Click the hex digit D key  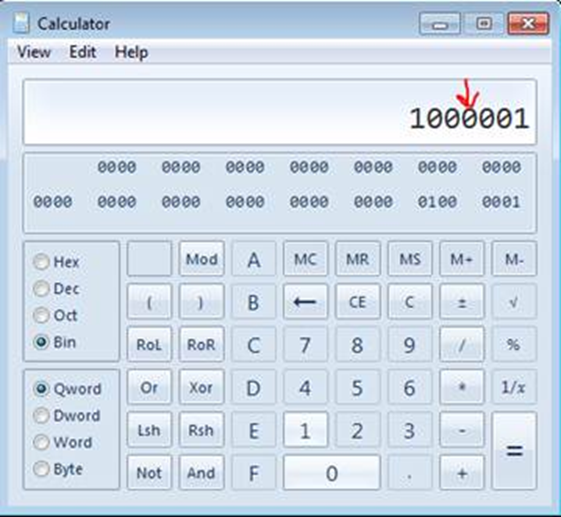[254, 387]
